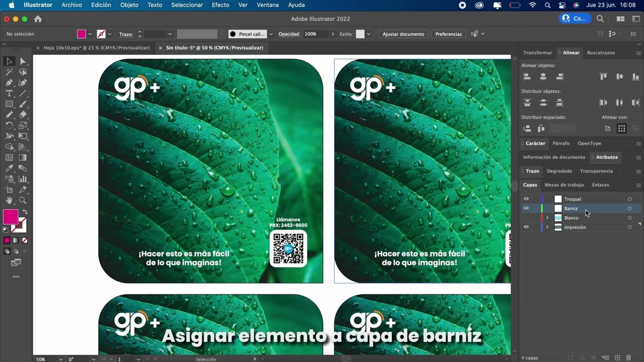Select the Paintbrush tool
Viewport: 644px width, 362px height.
click(23, 104)
